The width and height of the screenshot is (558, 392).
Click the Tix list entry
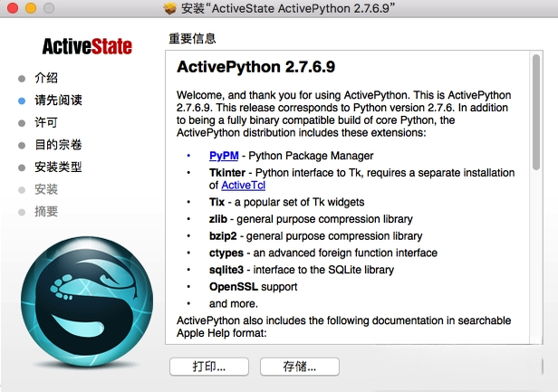coord(287,202)
